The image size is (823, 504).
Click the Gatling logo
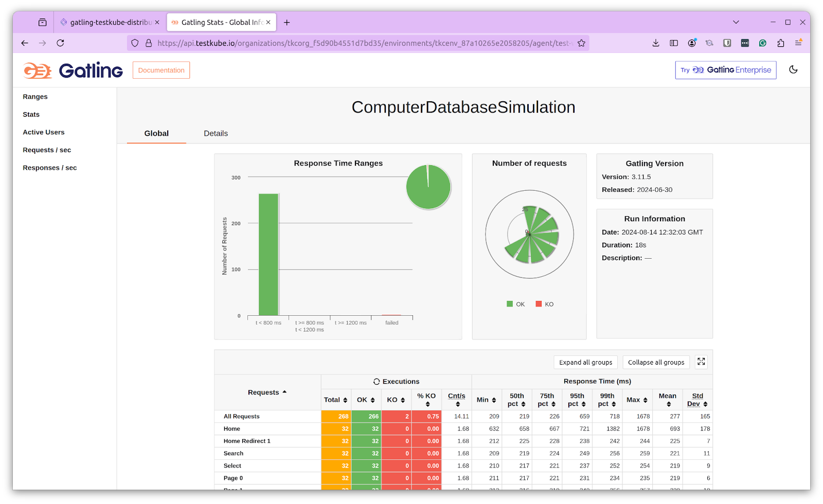(73, 70)
